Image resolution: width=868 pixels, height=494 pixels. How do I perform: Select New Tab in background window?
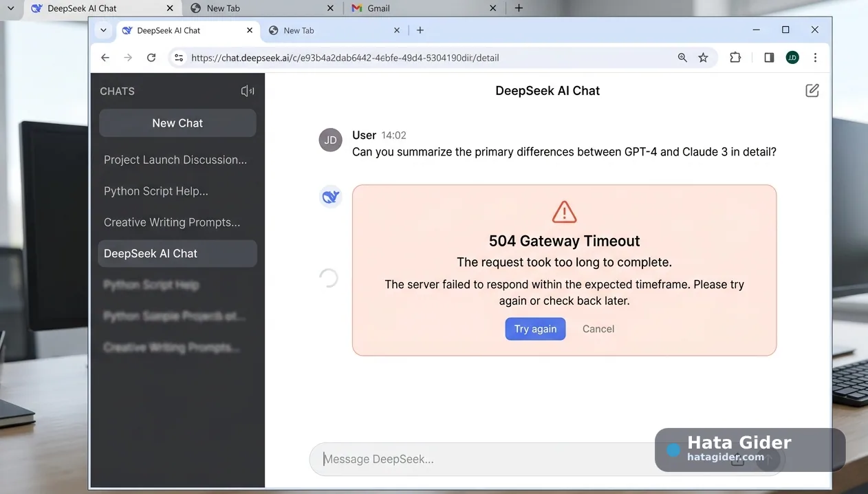click(263, 8)
